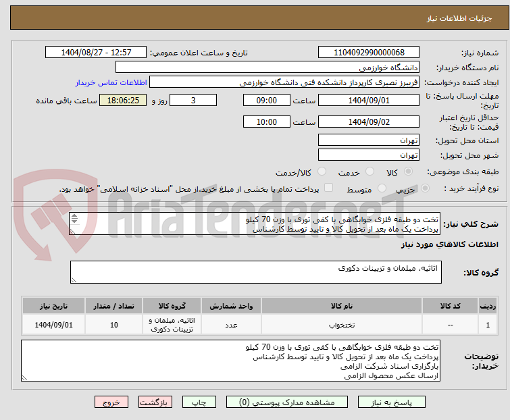The image size is (510, 420).
Task: Click the price validity date 1404/09/02 field
Action: (x=369, y=122)
